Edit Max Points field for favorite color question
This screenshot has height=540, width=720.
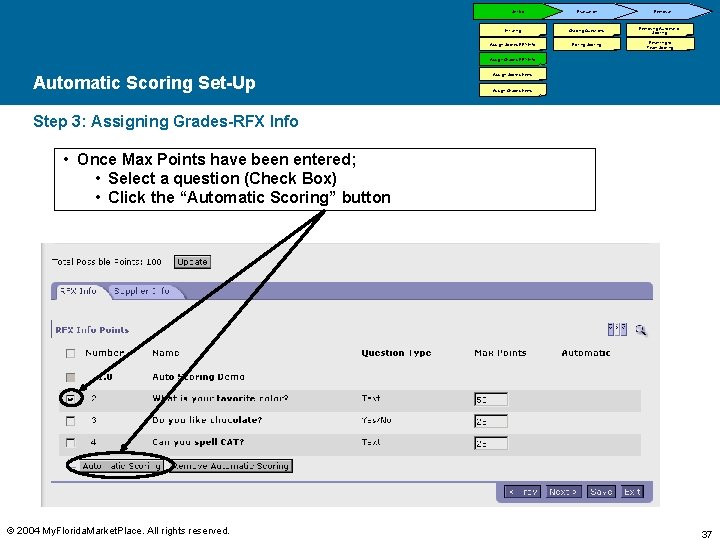490,399
